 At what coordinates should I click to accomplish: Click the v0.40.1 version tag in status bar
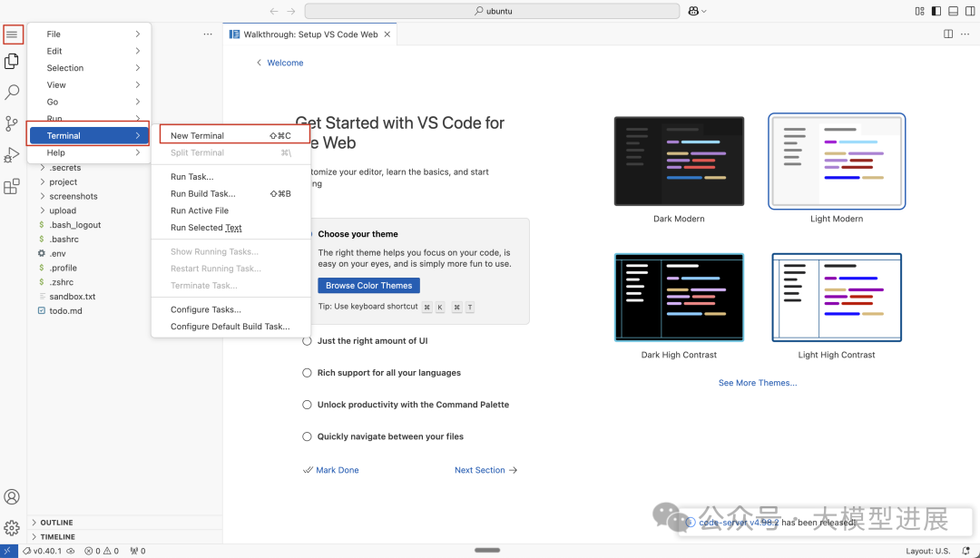point(43,551)
